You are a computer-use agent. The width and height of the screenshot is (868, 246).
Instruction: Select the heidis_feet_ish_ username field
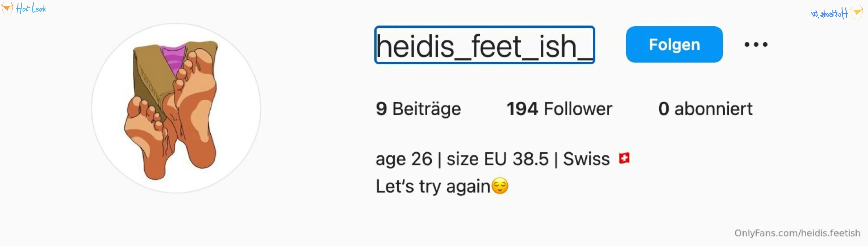pyautogui.click(x=484, y=45)
